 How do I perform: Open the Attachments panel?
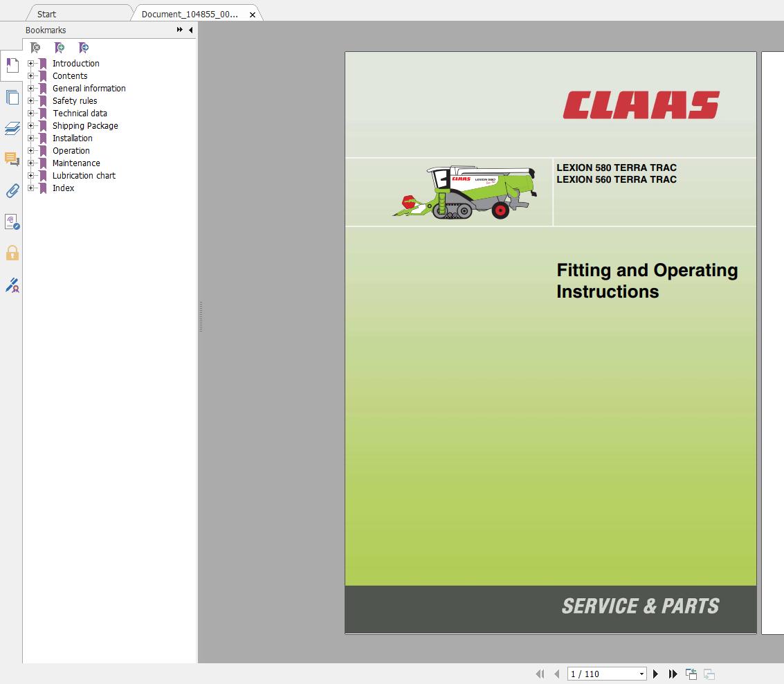point(12,191)
